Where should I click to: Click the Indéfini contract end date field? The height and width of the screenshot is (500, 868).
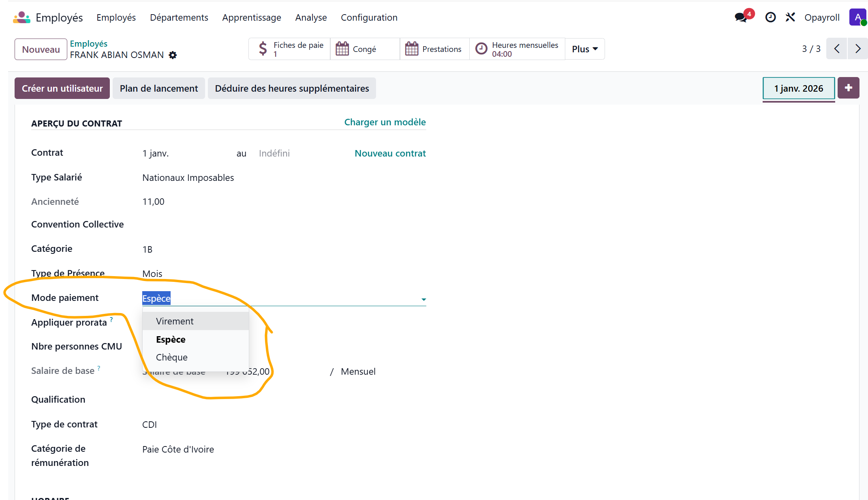tap(274, 153)
